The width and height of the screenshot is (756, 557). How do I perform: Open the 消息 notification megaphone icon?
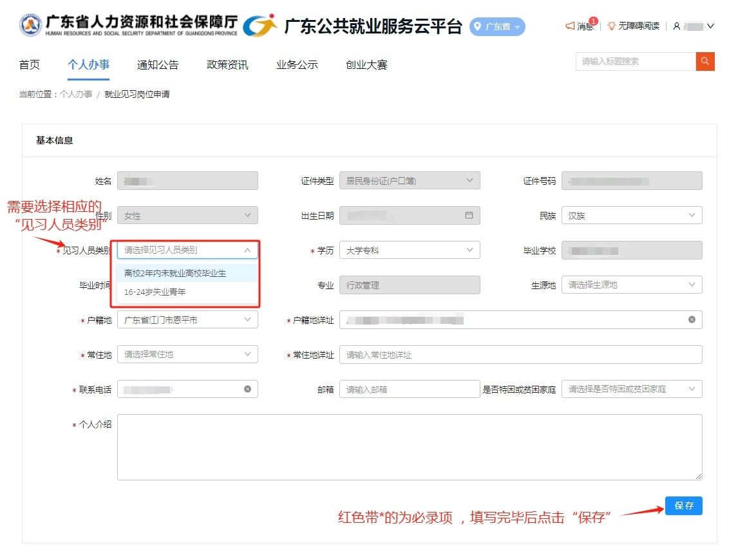(x=570, y=26)
